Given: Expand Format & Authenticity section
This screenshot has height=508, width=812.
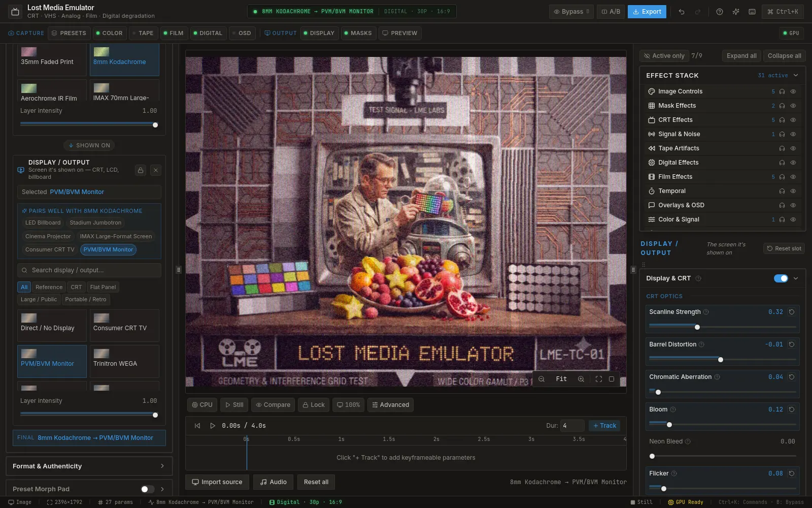Looking at the screenshot, I should coord(89,466).
